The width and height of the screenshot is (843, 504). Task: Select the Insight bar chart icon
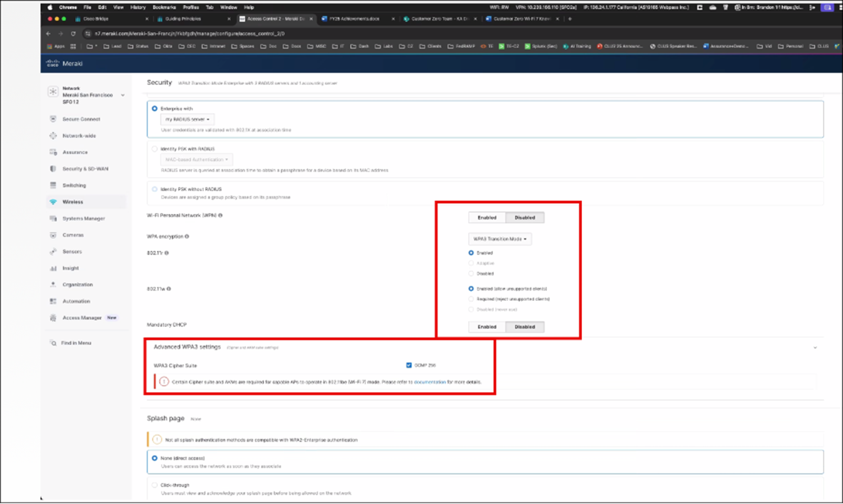click(x=53, y=268)
